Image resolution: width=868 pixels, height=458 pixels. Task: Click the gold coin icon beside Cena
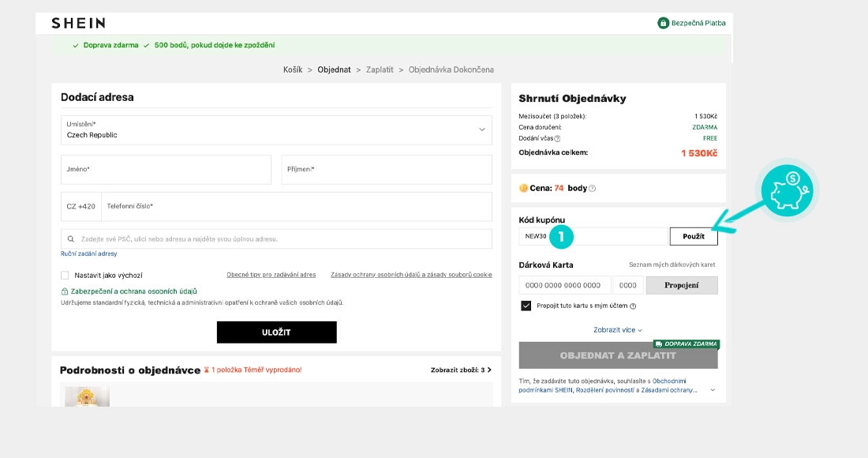[523, 188]
